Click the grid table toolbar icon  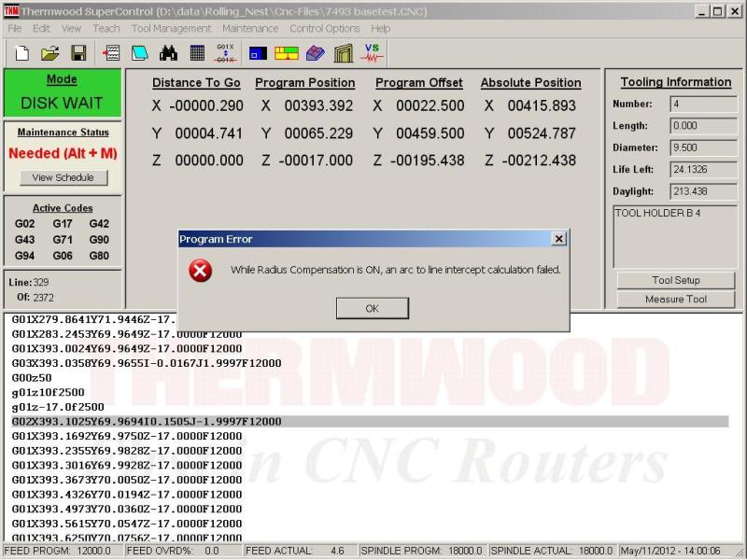click(x=197, y=53)
